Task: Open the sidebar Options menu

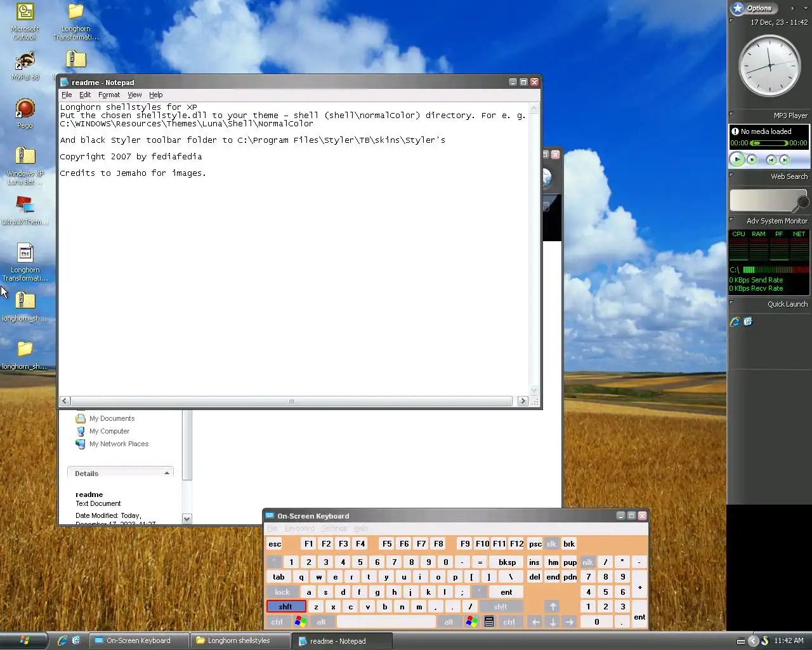Action: 753,8
